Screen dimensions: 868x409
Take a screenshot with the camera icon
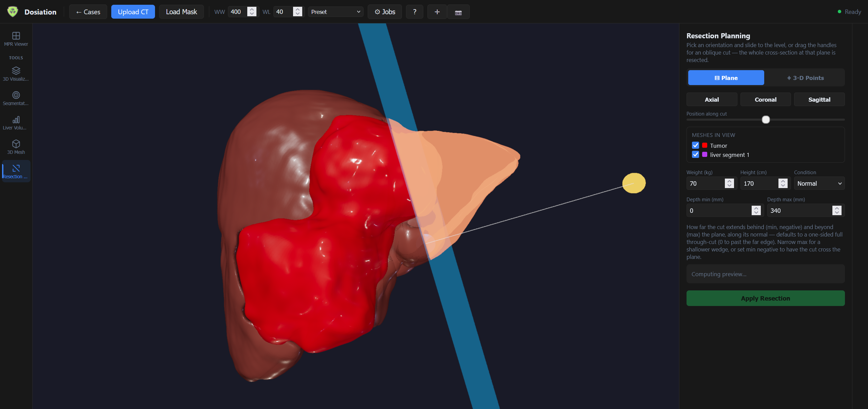[458, 12]
